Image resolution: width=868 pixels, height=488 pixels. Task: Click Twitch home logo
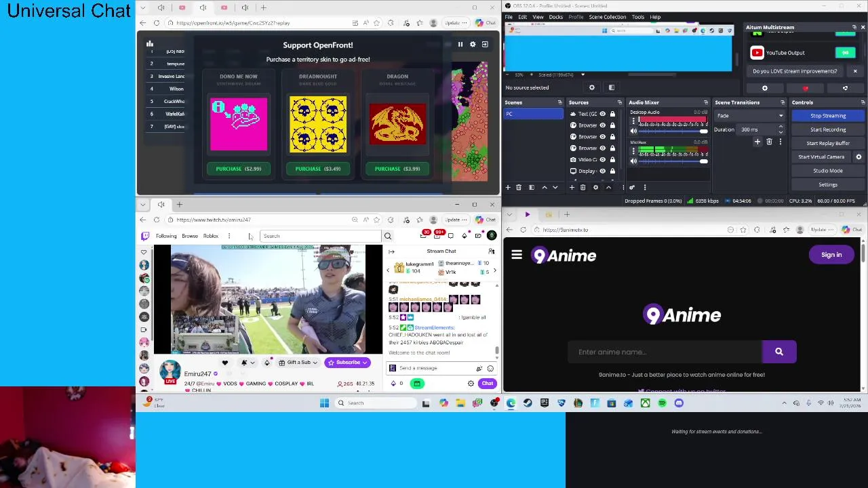click(145, 236)
